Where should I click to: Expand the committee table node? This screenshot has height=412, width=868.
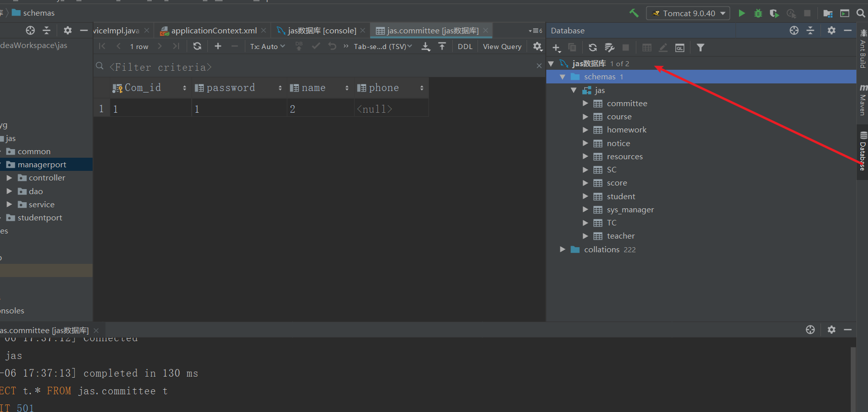click(x=585, y=103)
